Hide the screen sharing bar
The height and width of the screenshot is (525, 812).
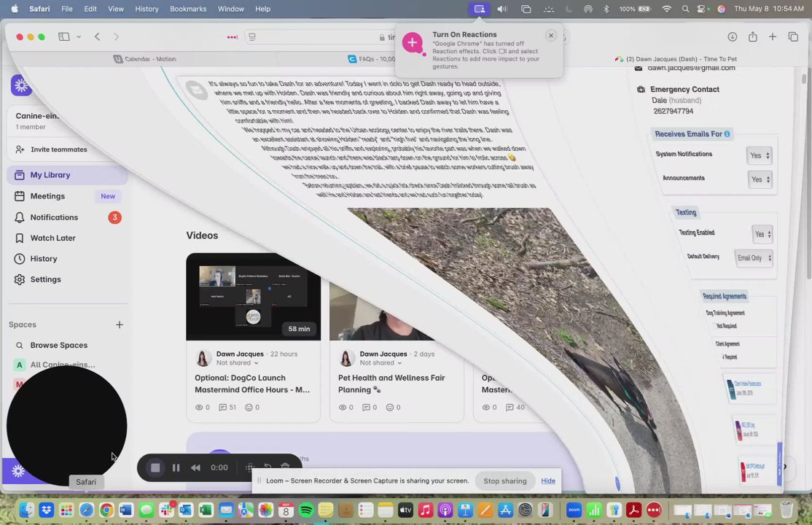(548, 481)
